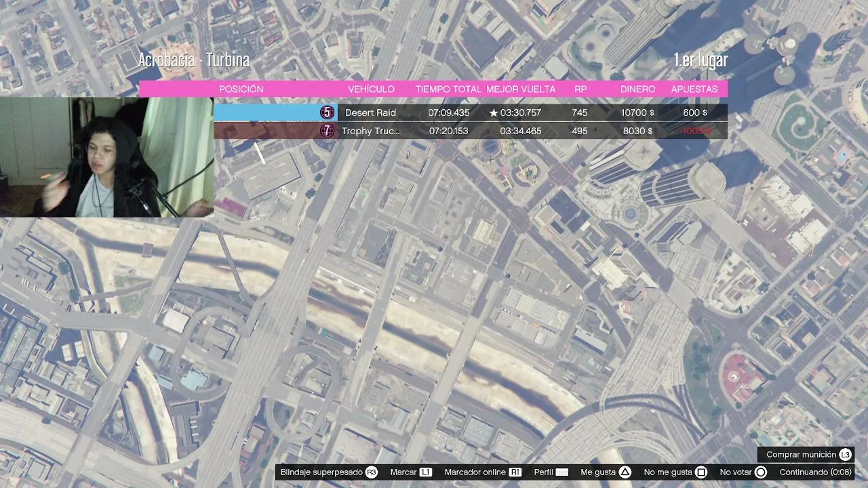
Task: Click the 745 RP value
Action: [x=580, y=113]
